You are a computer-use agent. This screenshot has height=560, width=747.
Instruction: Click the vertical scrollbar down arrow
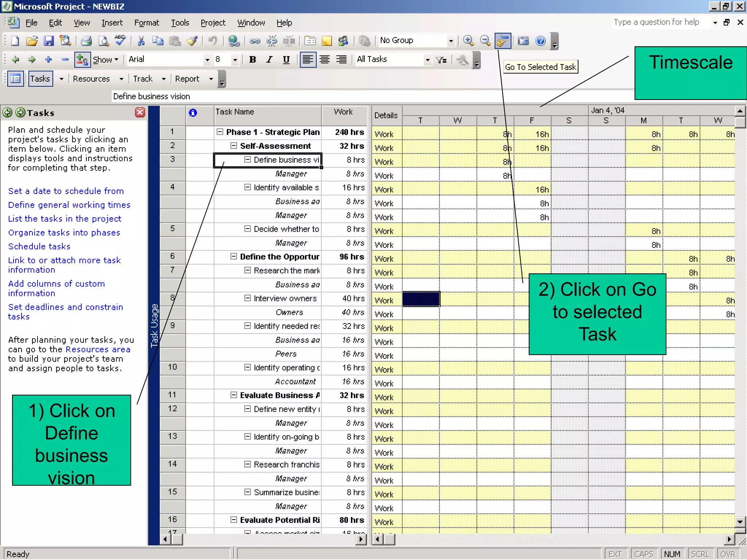click(x=740, y=522)
